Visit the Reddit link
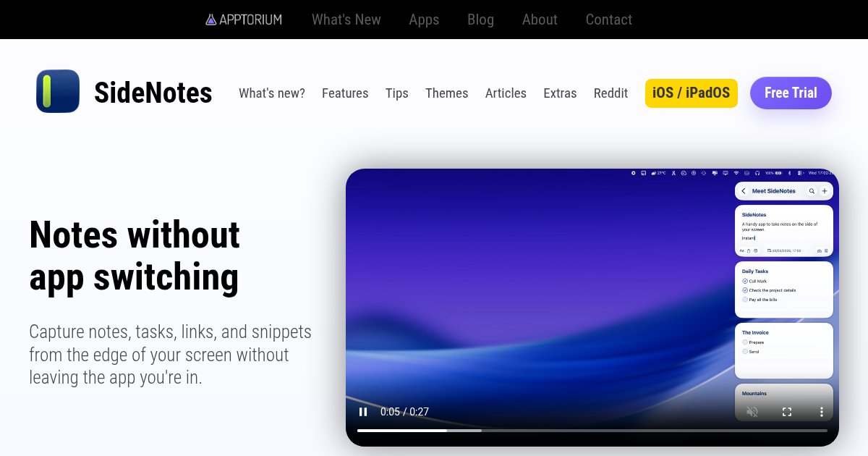 pos(611,93)
